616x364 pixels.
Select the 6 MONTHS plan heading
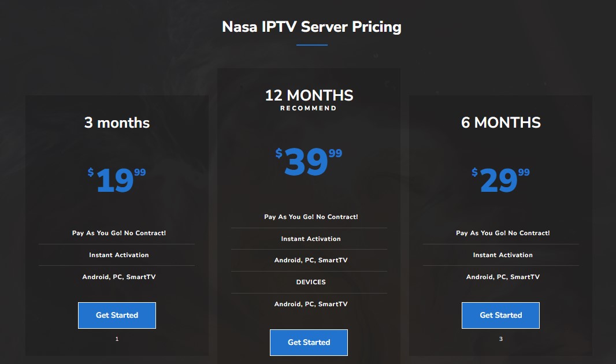500,122
